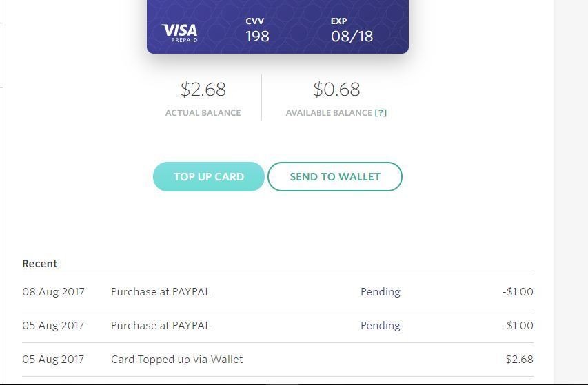The width and height of the screenshot is (588, 385).
Task: Click the SEND TO WALLET button
Action: tap(334, 177)
